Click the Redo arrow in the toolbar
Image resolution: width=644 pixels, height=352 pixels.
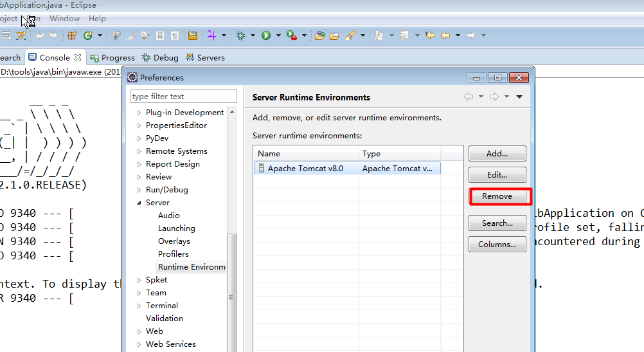coord(53,35)
